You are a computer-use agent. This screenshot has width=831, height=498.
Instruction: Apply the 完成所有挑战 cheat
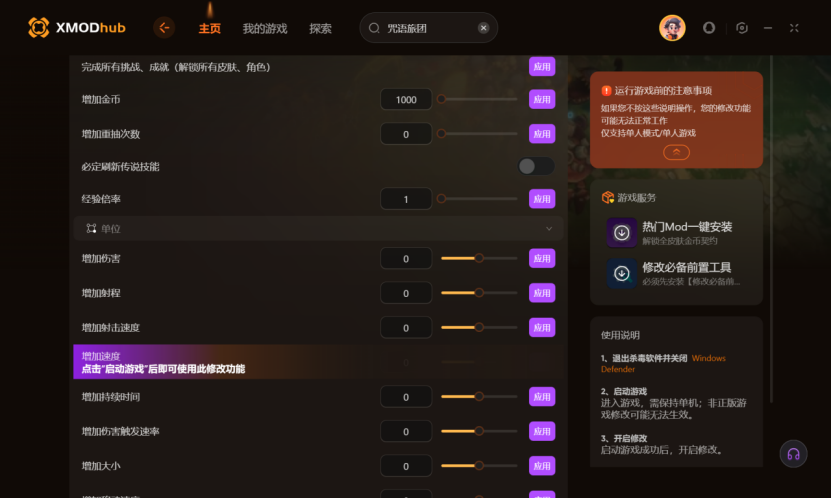click(x=542, y=67)
